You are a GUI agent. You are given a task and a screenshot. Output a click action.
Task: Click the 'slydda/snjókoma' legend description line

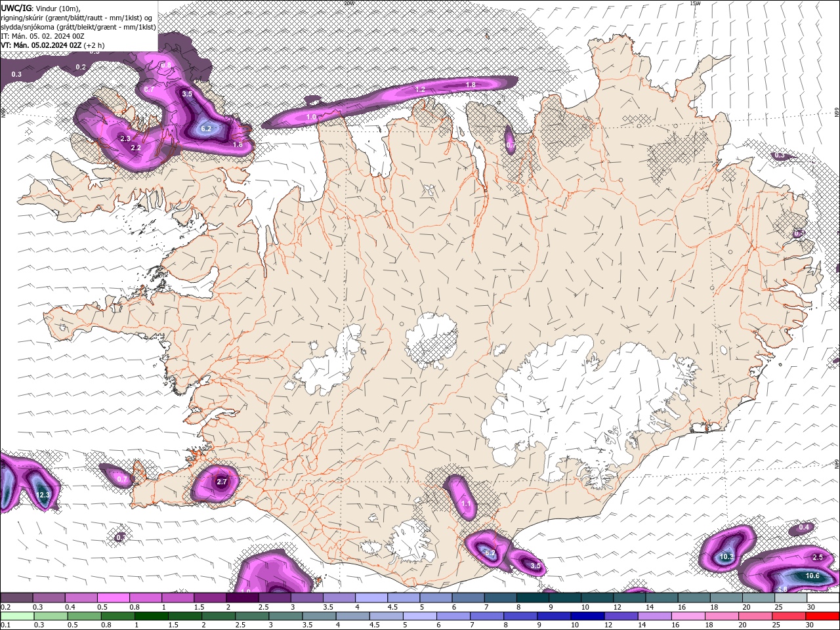coord(78,27)
